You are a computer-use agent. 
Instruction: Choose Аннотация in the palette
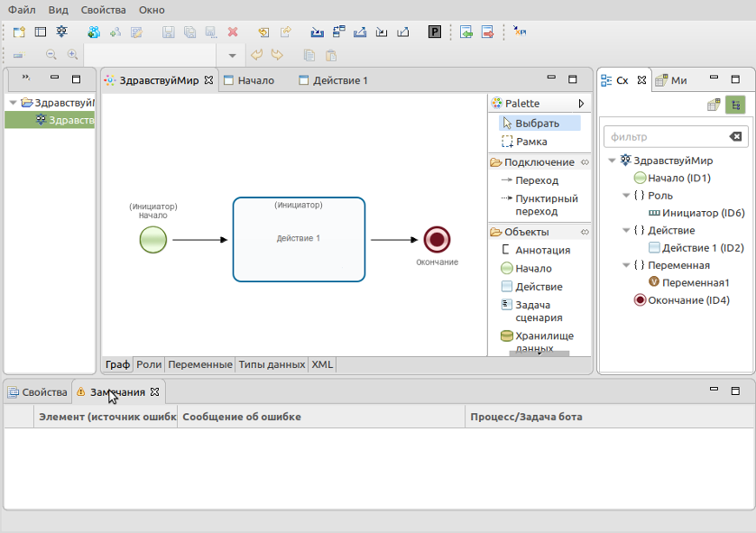tap(535, 251)
